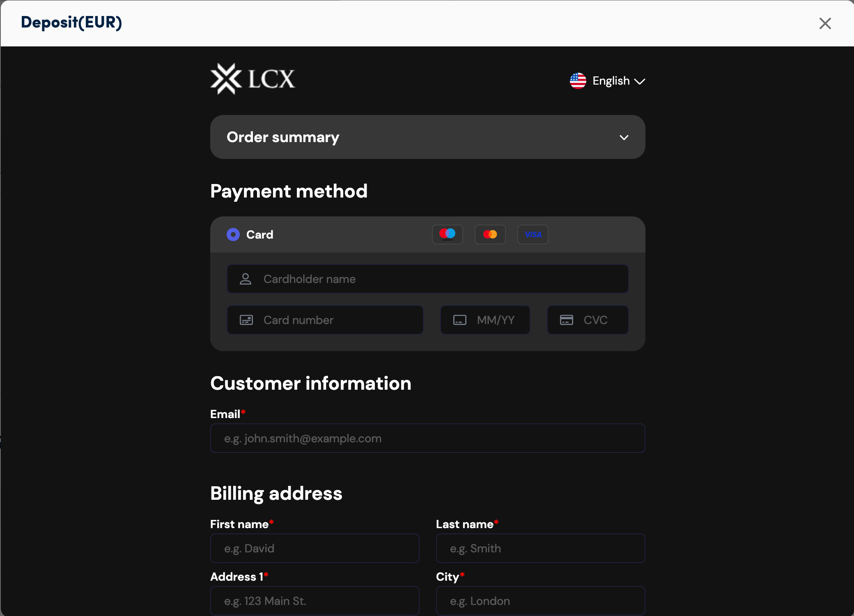Open the English language dropdown
854x616 pixels.
608,81
